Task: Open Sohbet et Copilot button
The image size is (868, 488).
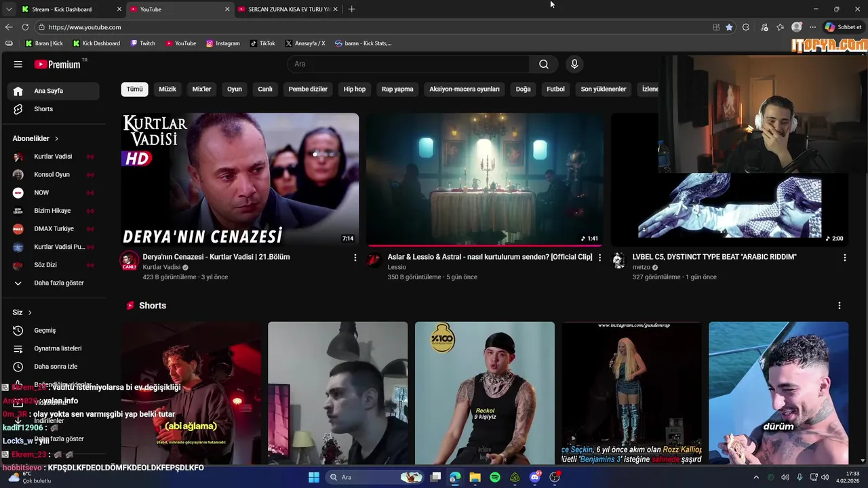Action: (x=843, y=27)
